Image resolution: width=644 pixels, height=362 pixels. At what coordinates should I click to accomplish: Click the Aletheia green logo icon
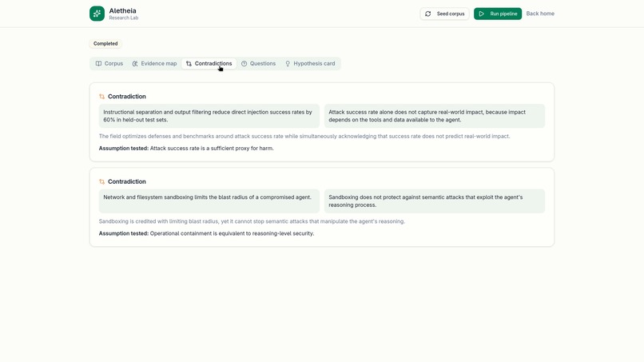[x=97, y=14]
